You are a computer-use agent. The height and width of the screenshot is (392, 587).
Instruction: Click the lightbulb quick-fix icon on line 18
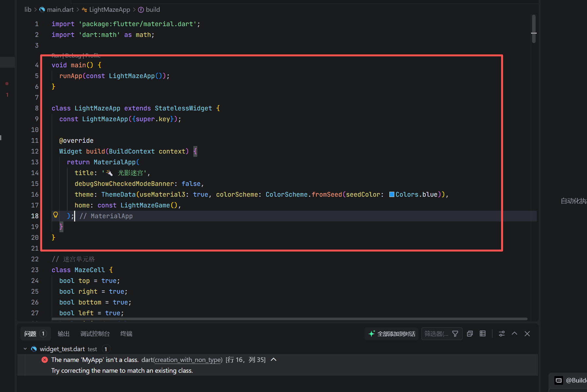(56, 215)
